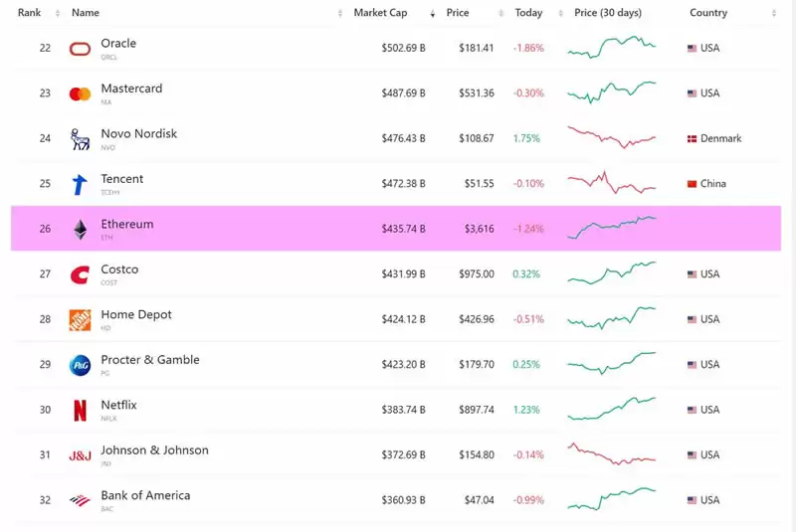
Task: Click the Mastercard logo icon
Action: (x=80, y=93)
